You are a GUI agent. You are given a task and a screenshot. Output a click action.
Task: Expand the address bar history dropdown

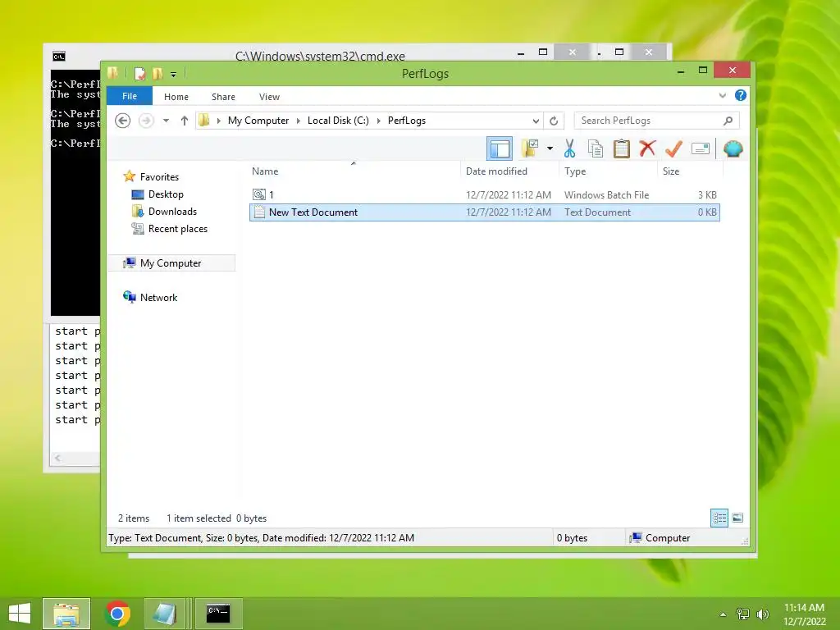536,121
